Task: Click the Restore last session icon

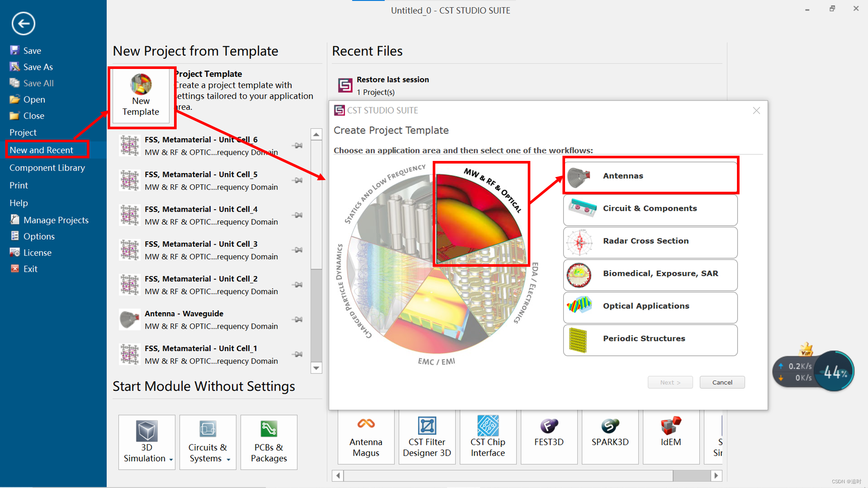Action: [x=345, y=85]
